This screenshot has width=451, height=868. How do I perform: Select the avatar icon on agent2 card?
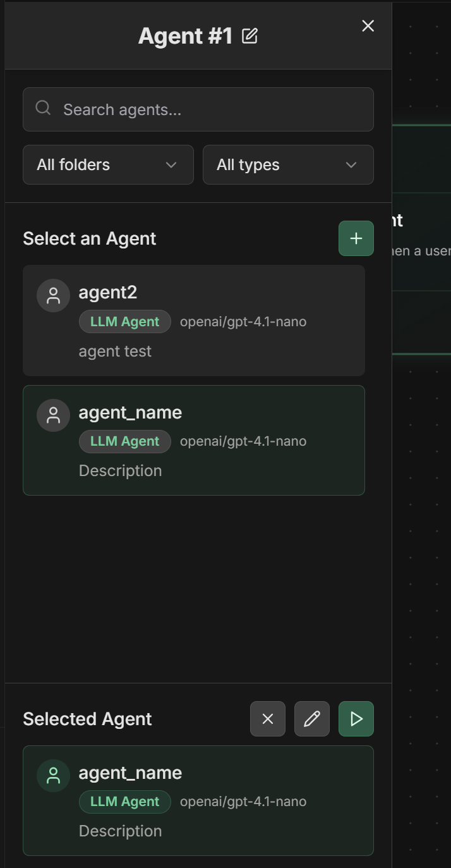[x=53, y=295]
